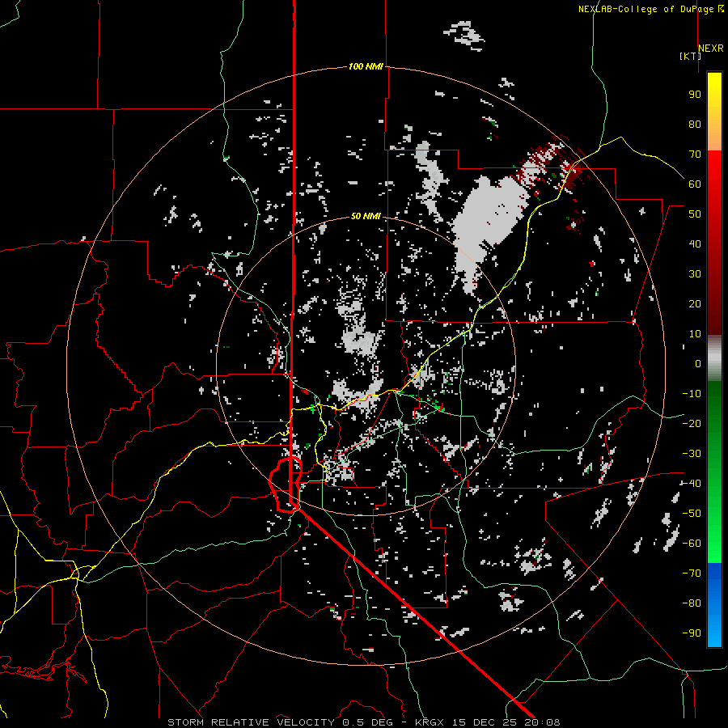Click the -40 value on the velocity scale
The height and width of the screenshot is (728, 728).
click(x=692, y=484)
